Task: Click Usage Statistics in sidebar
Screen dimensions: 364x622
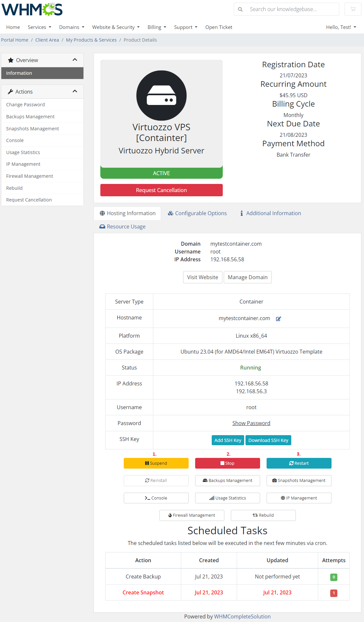Action: 42,152
